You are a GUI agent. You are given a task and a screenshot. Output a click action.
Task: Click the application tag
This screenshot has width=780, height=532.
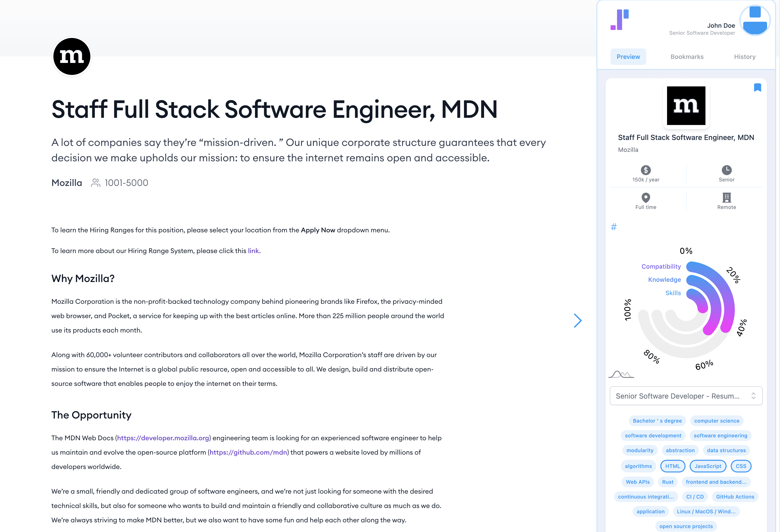[650, 511]
